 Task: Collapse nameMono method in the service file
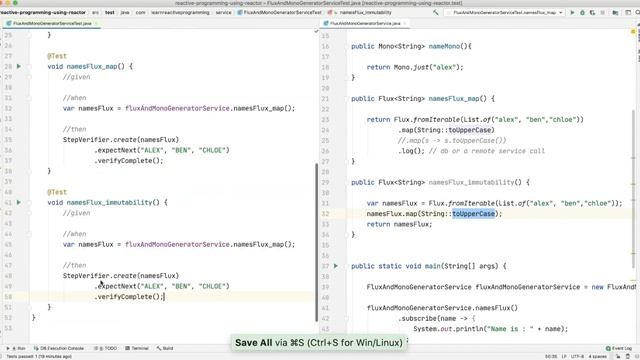pos(346,47)
